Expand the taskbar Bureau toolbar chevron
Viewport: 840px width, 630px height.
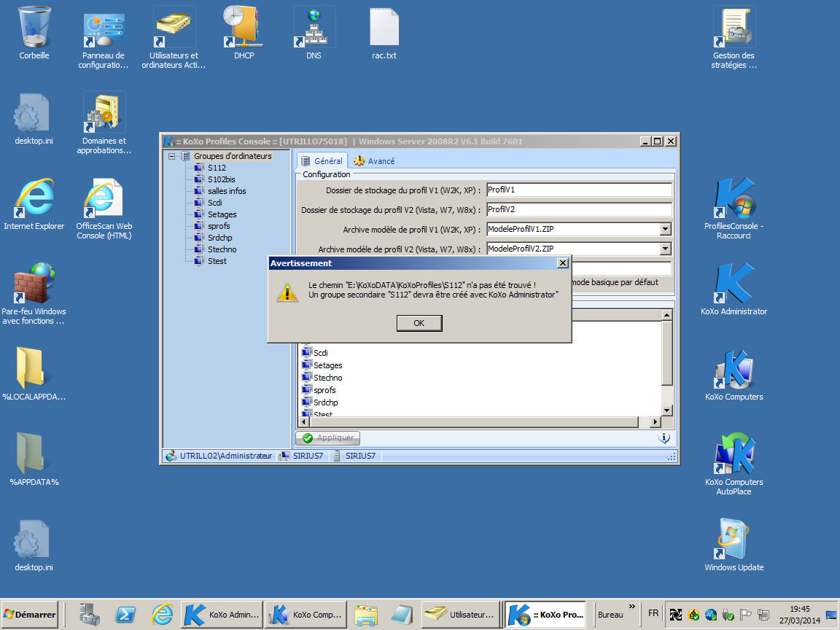[632, 607]
